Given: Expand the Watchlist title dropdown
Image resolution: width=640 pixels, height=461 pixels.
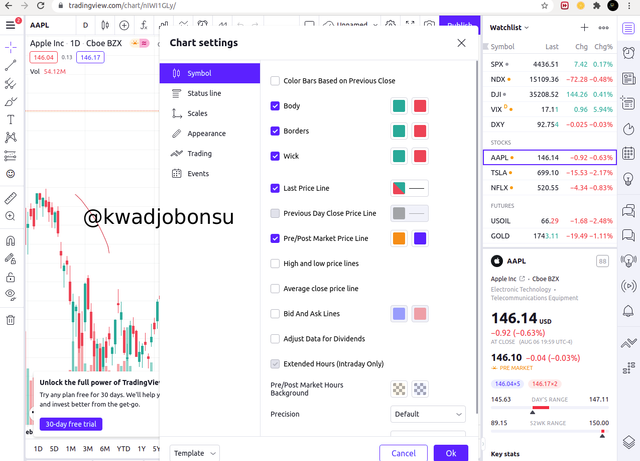Looking at the screenshot, I should pos(509,27).
